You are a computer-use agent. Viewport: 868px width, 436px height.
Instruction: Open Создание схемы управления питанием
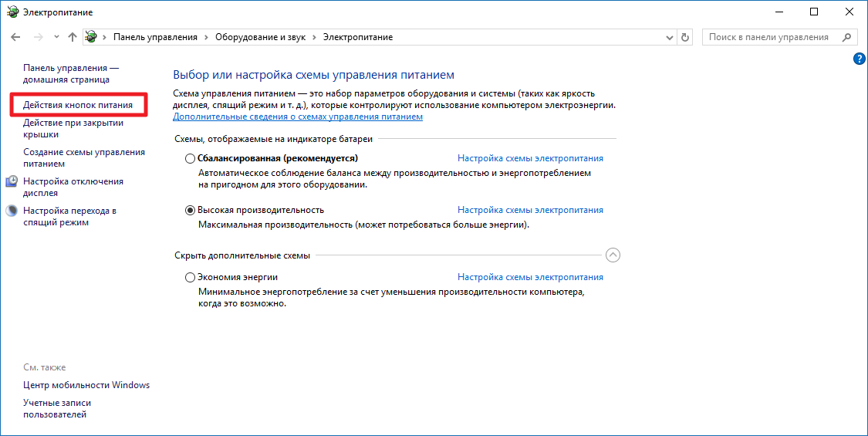pos(84,158)
